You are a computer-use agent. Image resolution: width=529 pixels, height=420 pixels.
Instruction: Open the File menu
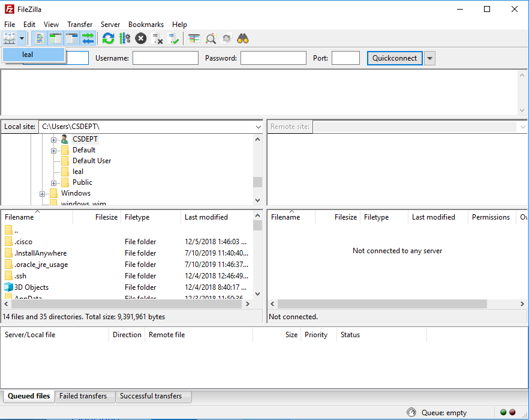coord(10,25)
